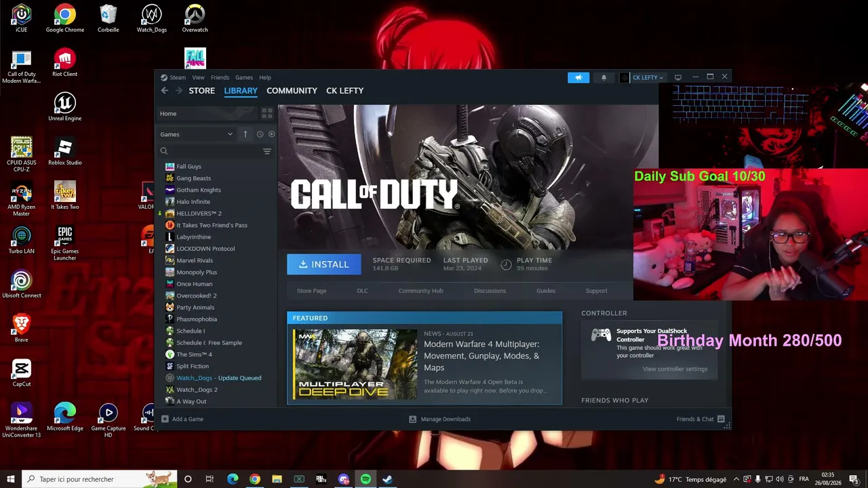Open the Store Page link
This screenshot has width=868, height=488.
tap(311, 291)
